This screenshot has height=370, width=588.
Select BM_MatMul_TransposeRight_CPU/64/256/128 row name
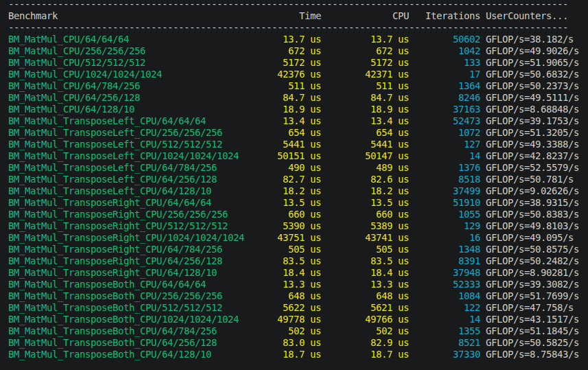[x=115, y=261]
